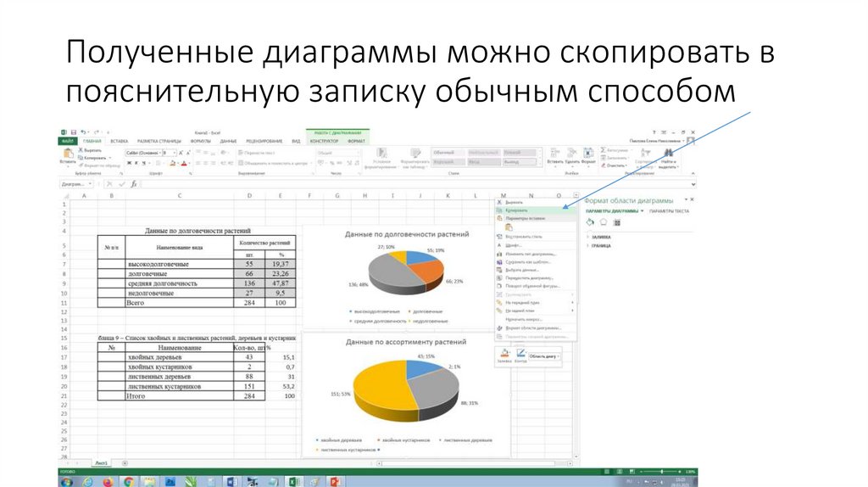Switch to the ВИД ribbon tab
The width and height of the screenshot is (868, 487).
click(x=296, y=142)
